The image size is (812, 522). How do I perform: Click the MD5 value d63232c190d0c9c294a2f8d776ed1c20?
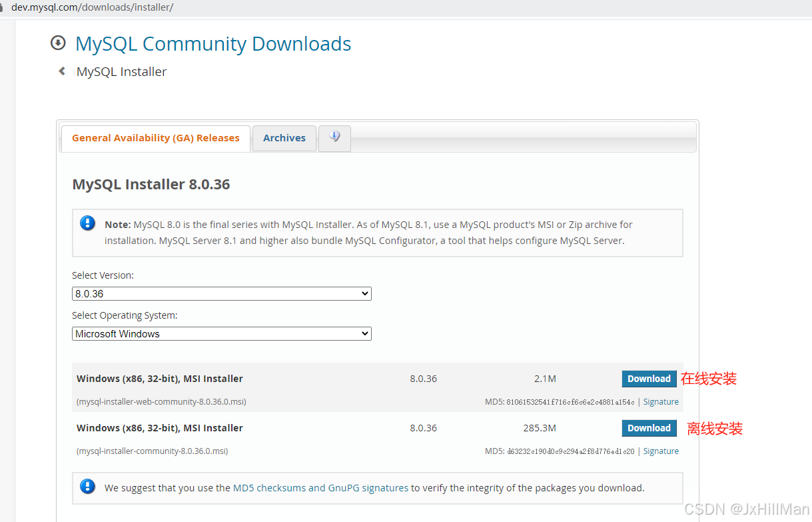click(x=571, y=451)
